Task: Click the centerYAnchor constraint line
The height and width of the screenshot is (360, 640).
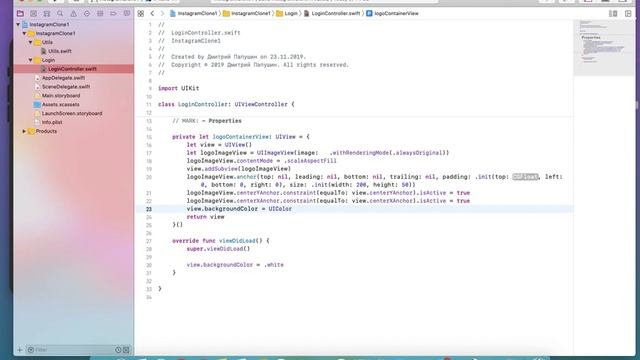Action: click(x=328, y=193)
